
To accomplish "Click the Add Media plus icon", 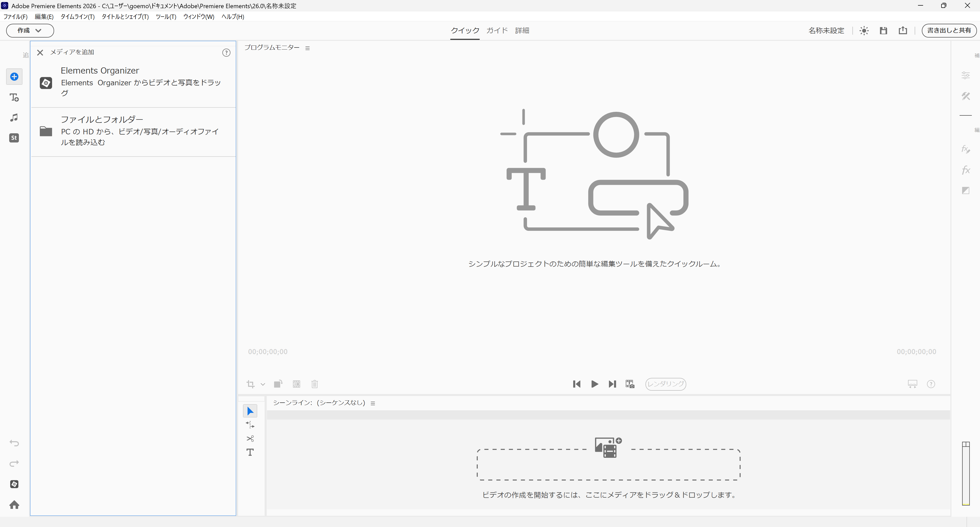I will click(14, 77).
